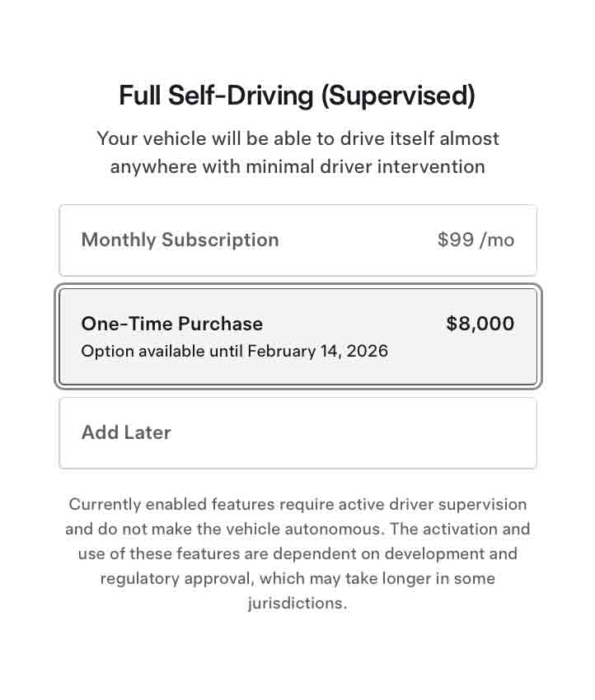Click the vehicle description subtitle text
This screenshot has width=595, height=700.
[x=297, y=152]
